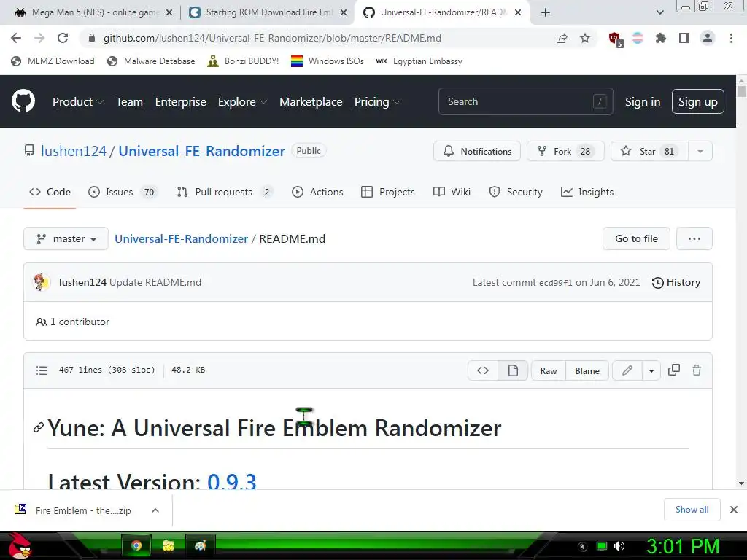747x560 pixels.
Task: Click the browser forward arrow
Action: [x=39, y=38]
